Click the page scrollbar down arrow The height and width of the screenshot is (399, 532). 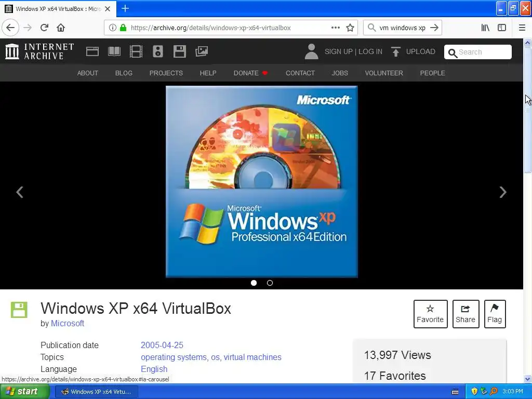click(x=527, y=379)
